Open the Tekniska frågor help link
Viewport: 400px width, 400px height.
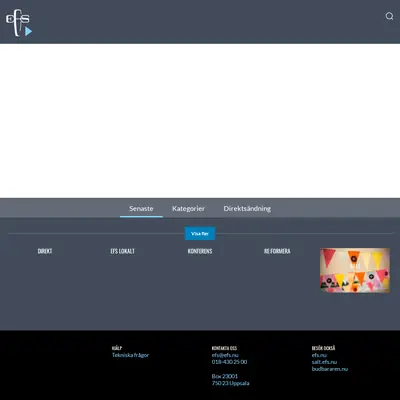pos(130,355)
